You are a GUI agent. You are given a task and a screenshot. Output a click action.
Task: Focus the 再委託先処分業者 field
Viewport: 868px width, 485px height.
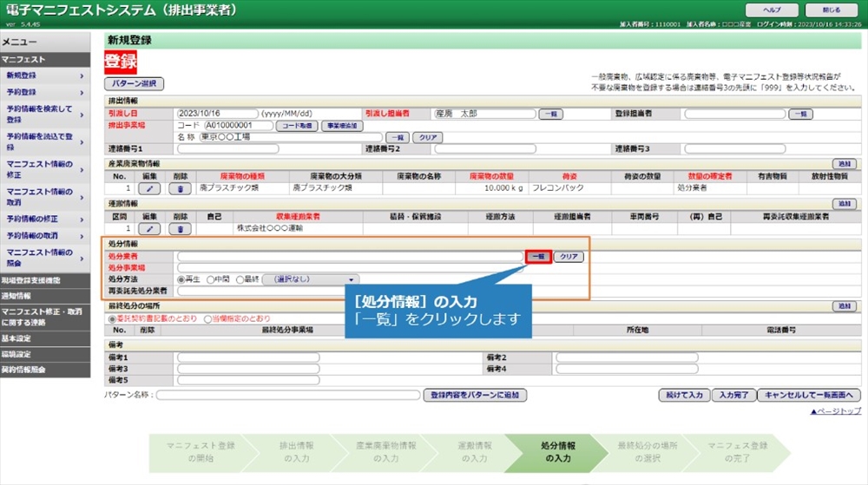(x=260, y=291)
